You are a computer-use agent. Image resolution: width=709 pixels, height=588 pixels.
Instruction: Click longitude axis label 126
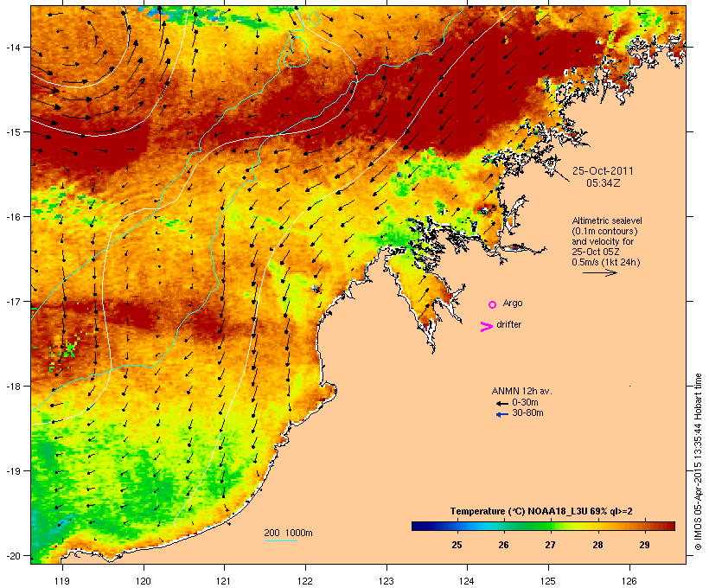click(629, 581)
